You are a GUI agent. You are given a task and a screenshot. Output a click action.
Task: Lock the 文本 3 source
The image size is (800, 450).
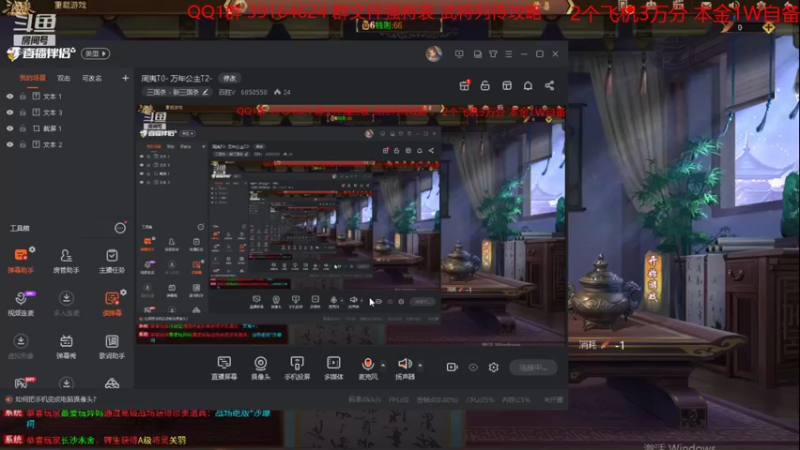(22, 112)
